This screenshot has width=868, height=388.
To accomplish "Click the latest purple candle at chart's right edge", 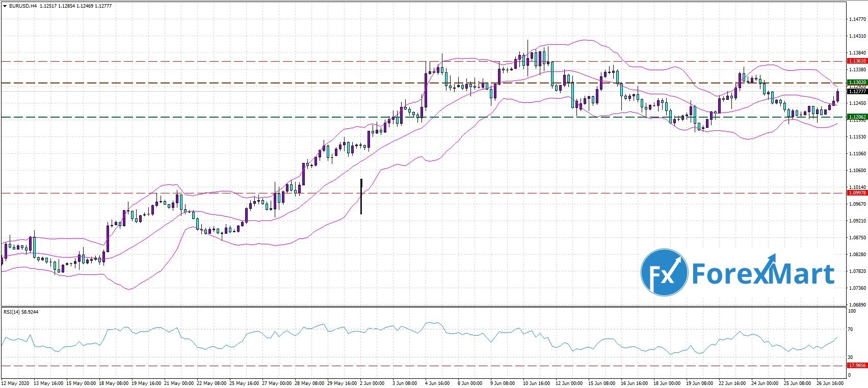I will [837, 96].
